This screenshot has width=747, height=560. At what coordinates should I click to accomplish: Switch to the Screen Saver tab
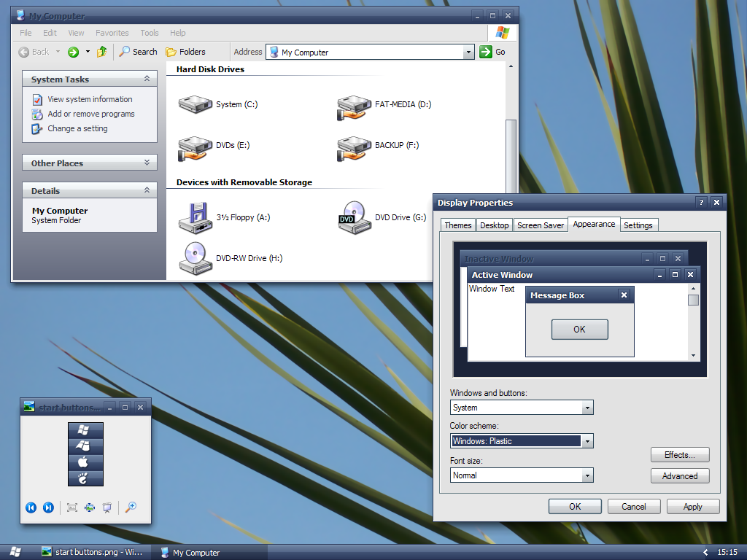click(x=541, y=225)
